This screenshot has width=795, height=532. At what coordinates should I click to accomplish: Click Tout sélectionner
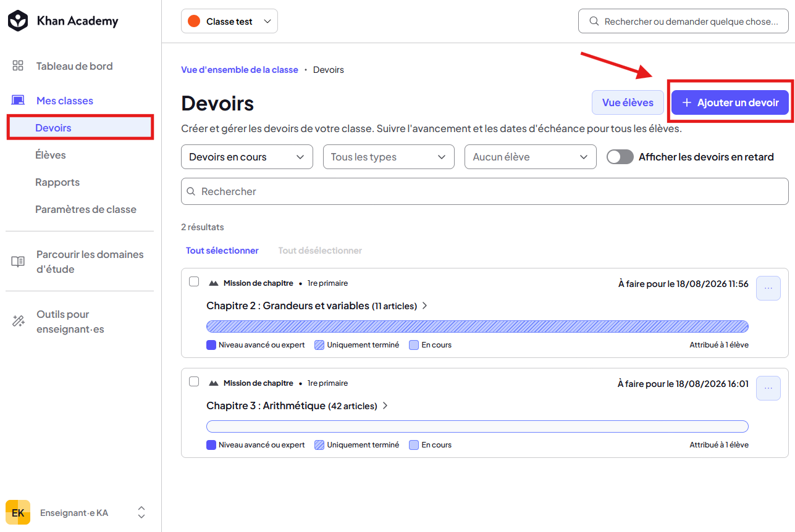[x=222, y=251]
